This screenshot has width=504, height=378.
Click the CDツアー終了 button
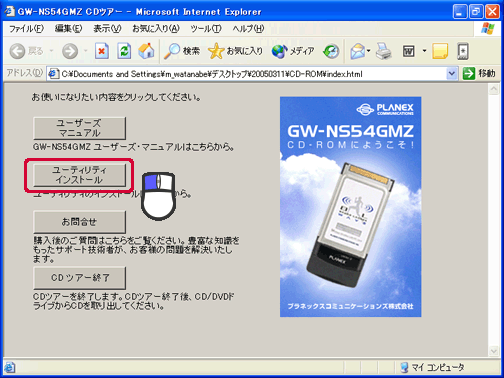(79, 278)
